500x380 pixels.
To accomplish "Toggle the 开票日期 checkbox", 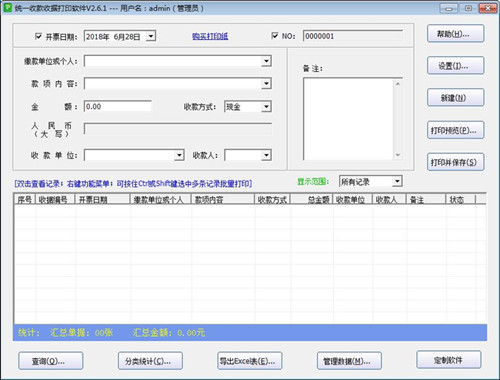I will pos(38,36).
